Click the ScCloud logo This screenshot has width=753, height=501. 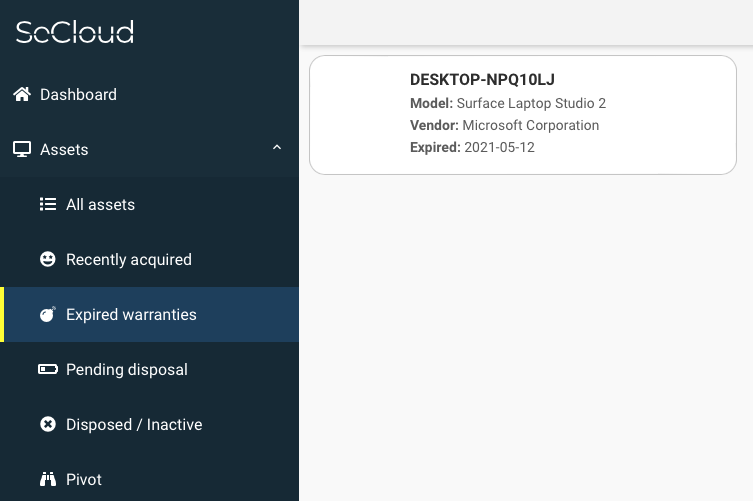tap(75, 32)
